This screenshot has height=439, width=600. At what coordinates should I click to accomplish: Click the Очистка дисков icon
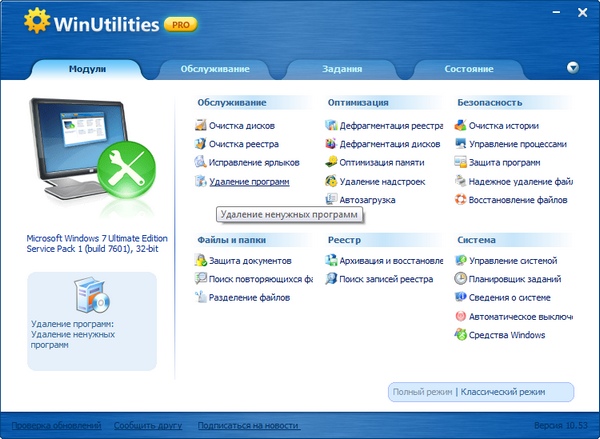coord(201,126)
